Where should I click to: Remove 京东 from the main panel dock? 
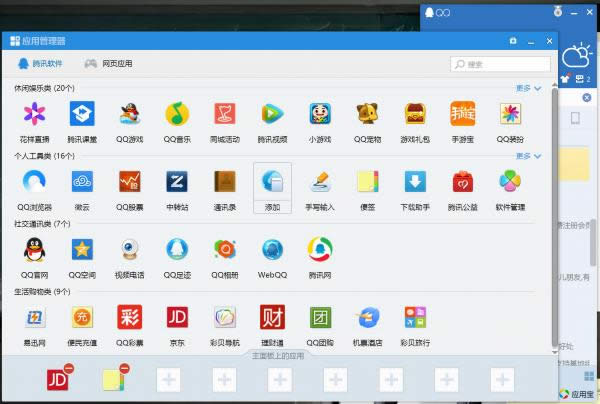coord(68,370)
